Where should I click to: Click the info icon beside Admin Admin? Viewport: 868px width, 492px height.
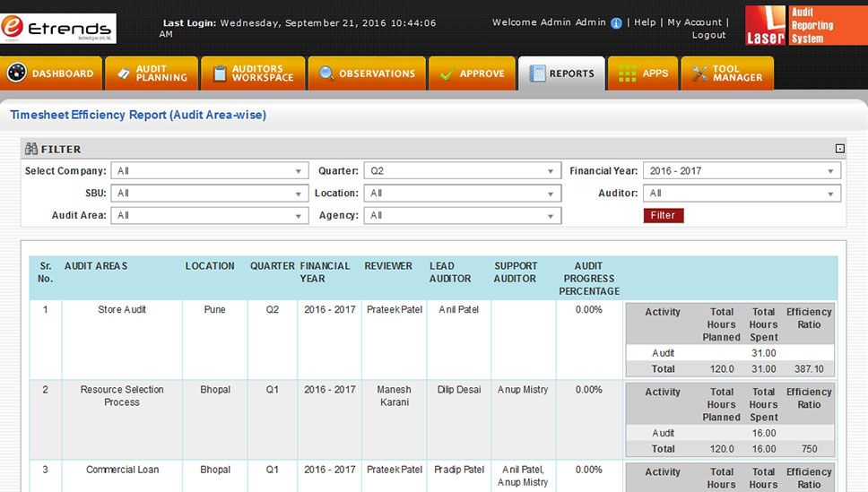(x=616, y=23)
